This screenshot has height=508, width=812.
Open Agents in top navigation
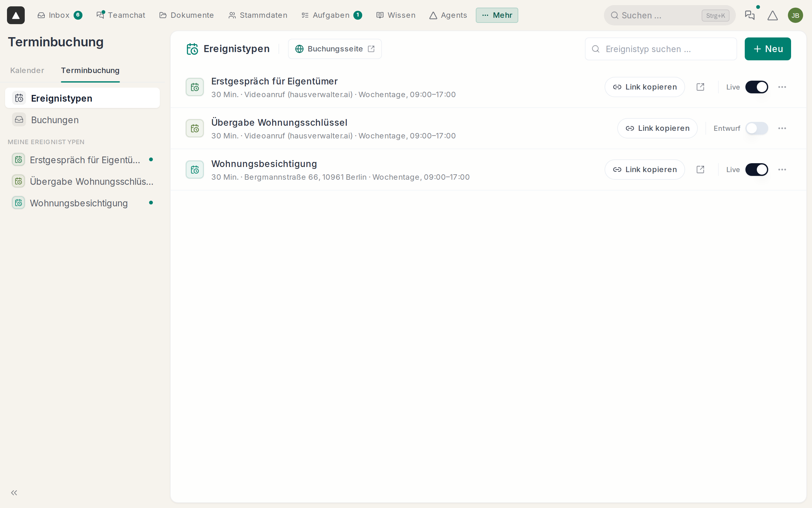click(x=448, y=15)
